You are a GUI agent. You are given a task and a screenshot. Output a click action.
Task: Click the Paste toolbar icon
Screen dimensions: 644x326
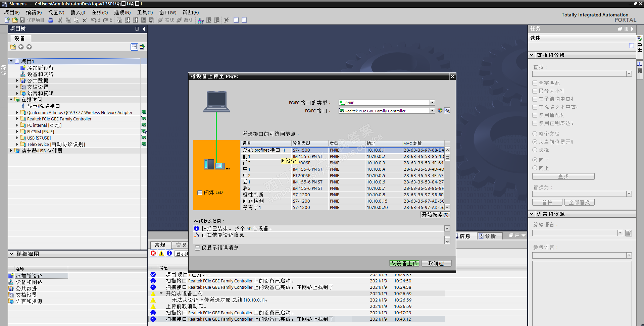tap(76, 20)
